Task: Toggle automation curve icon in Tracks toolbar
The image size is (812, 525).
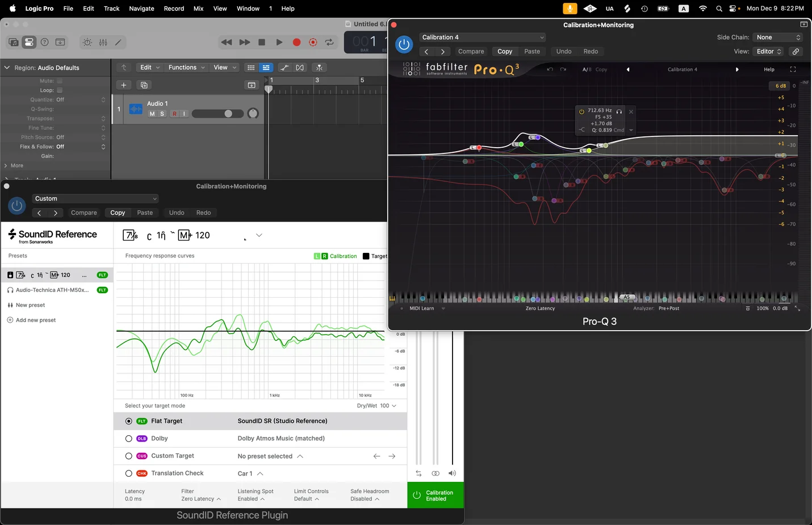Action: pyautogui.click(x=284, y=68)
